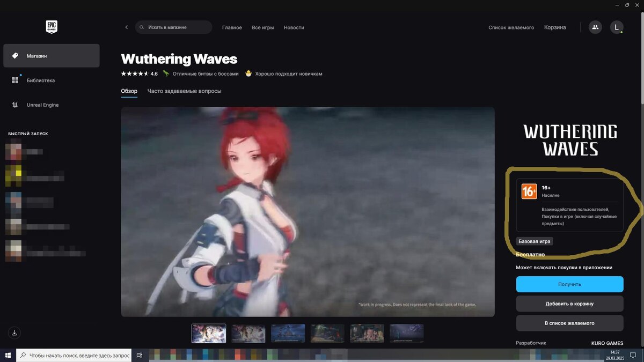The image size is (644, 362).
Task: Select the Обзор tab
Action: pos(129,91)
